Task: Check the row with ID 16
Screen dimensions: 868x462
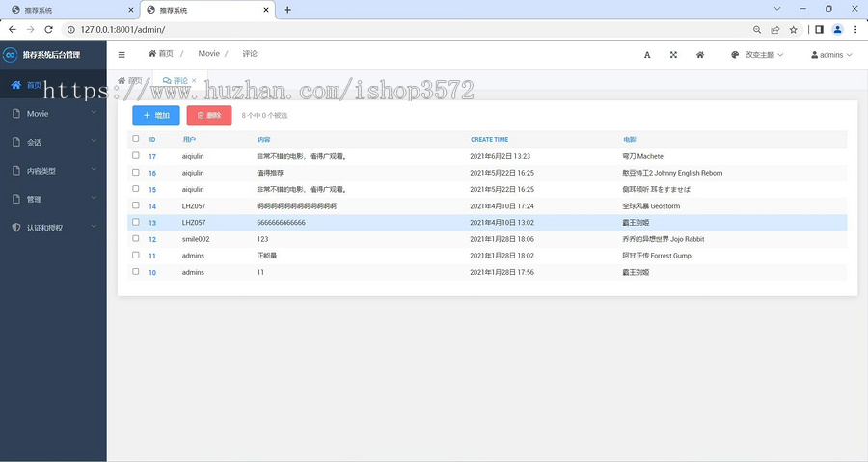Action: pos(136,172)
